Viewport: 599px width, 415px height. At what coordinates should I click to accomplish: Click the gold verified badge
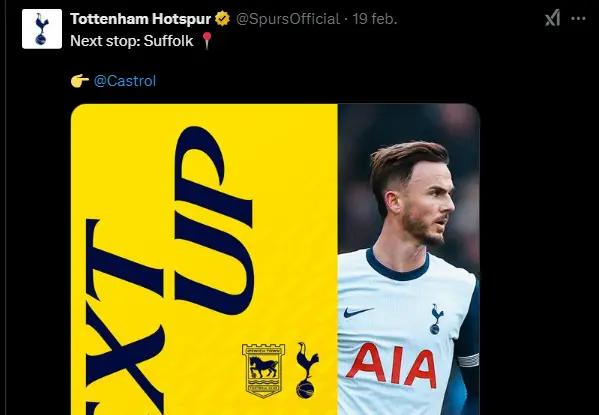coord(222,19)
